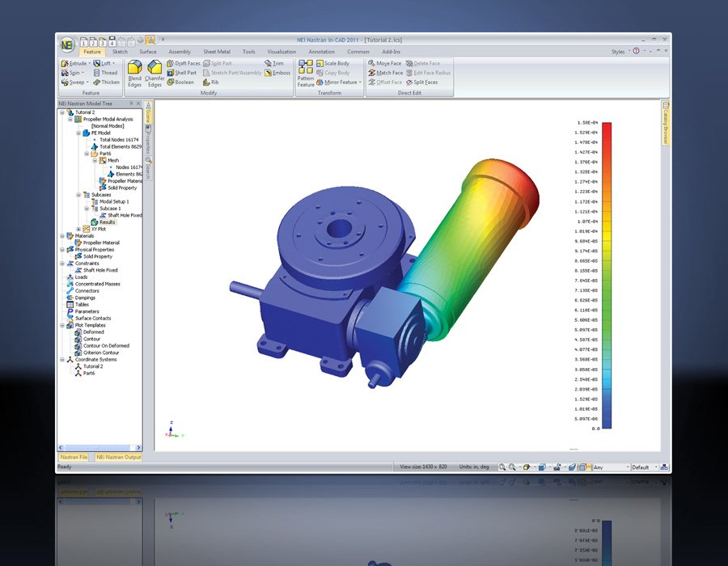Pin the NEi Nastran Model Tree panel
Viewport: 728px width, 566px height.
[131, 103]
